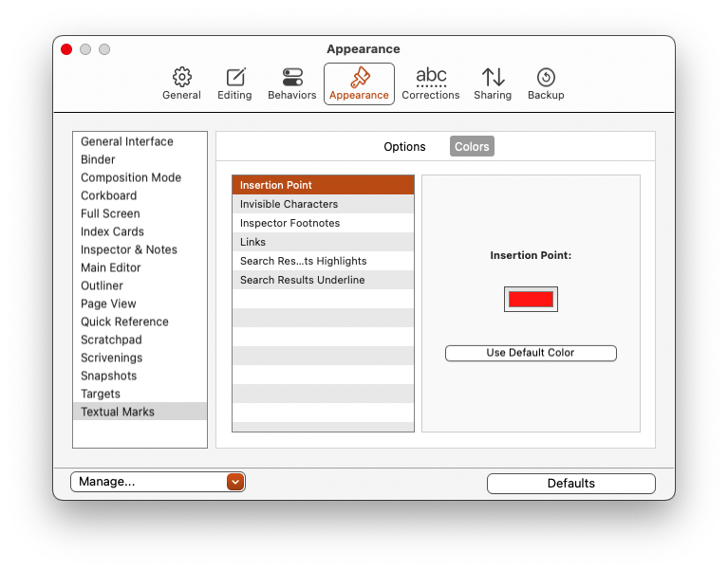Screen dimensions: 728x570
Task: Select Index Cards in sidebar
Action: [140, 232]
